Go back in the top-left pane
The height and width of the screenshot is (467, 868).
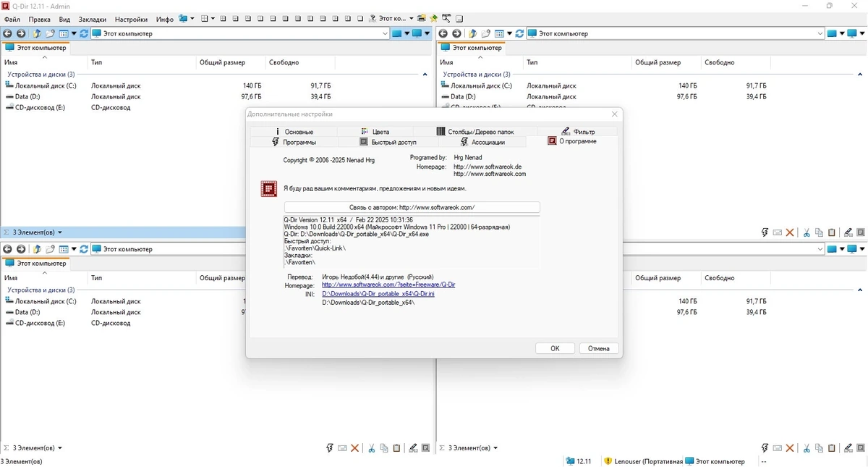click(x=7, y=33)
